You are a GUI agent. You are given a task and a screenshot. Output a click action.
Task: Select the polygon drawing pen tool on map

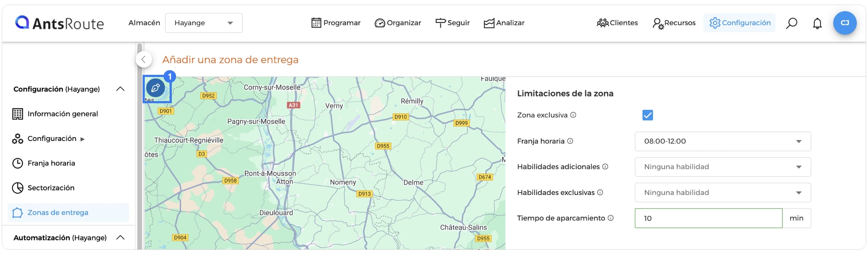[156, 88]
